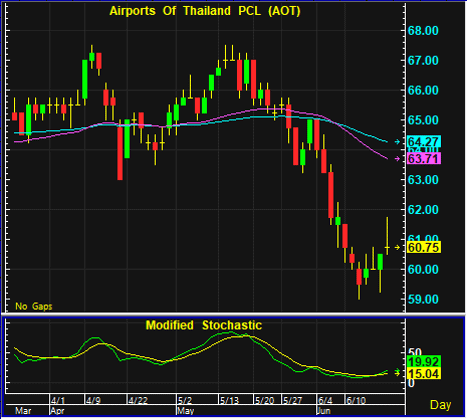Image resolution: width=467 pixels, height=419 pixels.
Task: Click the 68.00 price axis label
Action: 423,31
